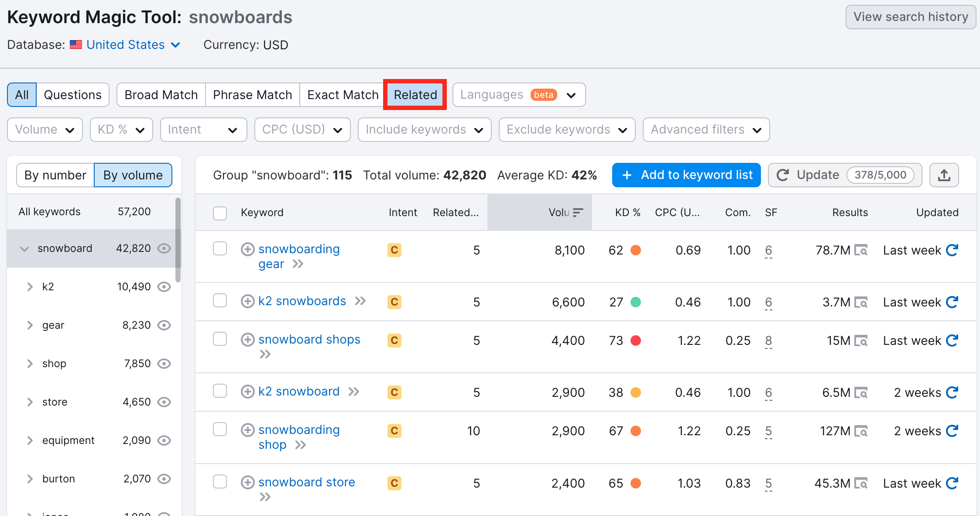Image resolution: width=980 pixels, height=516 pixels.
Task: Refresh the k2 snowboard row data
Action: pyautogui.click(x=952, y=392)
